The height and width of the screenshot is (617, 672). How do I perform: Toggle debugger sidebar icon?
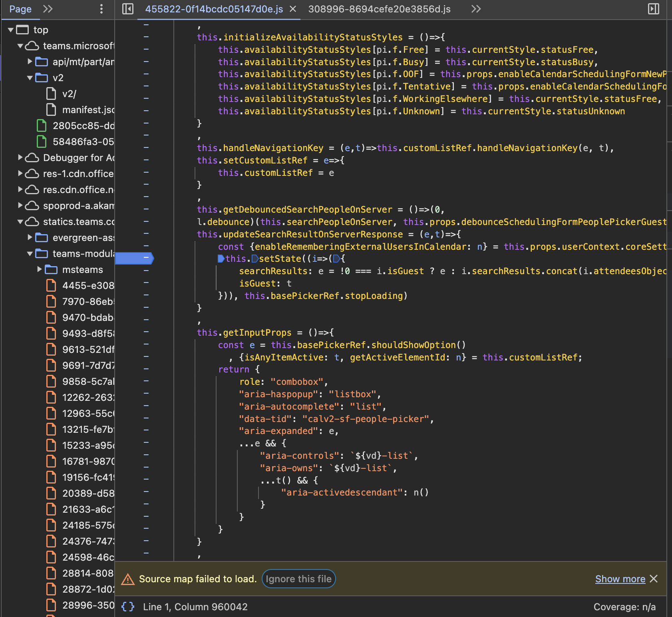[x=654, y=9]
